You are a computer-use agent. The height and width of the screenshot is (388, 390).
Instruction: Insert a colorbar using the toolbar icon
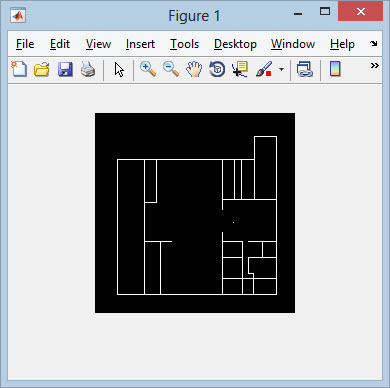point(335,69)
